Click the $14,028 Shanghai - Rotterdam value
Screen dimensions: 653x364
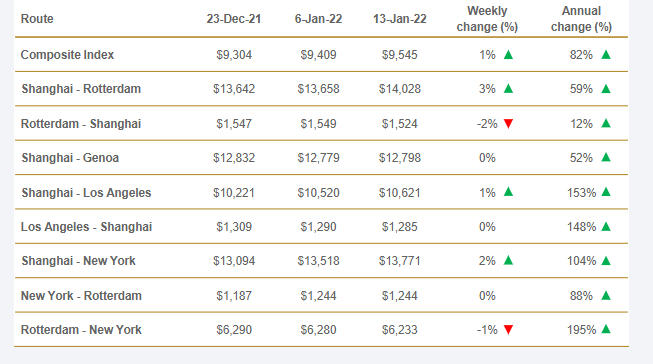(399, 89)
